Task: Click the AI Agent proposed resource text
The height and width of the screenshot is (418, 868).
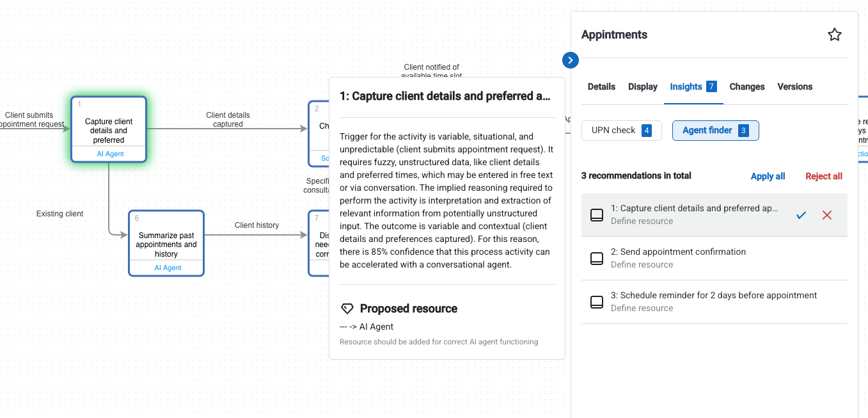Action: 367,326
